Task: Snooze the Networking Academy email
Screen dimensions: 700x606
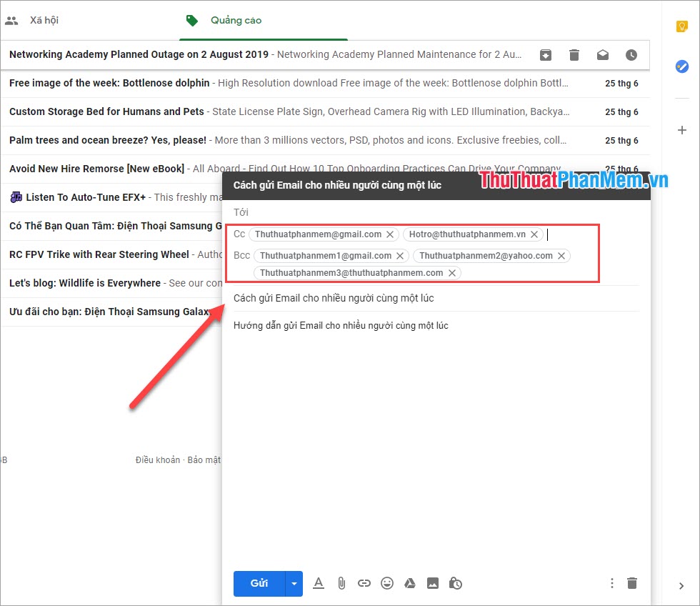Action: 631,54
